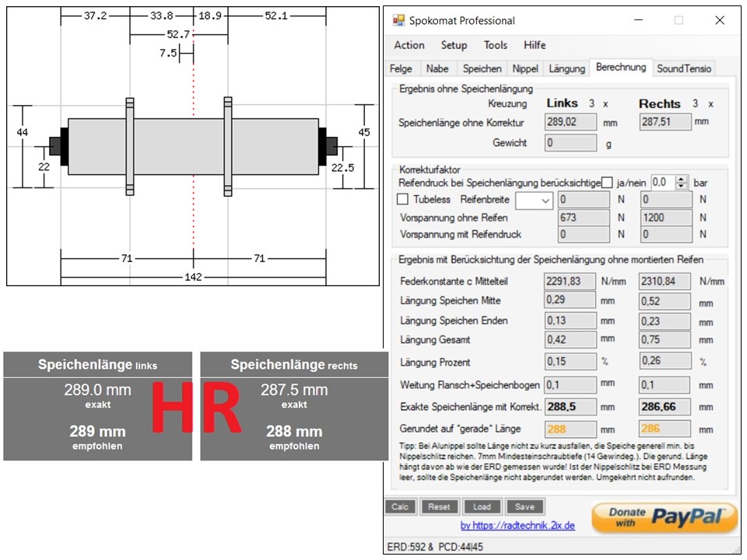747x560 pixels.
Task: Click the left hub flange in diagram
Action: coord(130,147)
